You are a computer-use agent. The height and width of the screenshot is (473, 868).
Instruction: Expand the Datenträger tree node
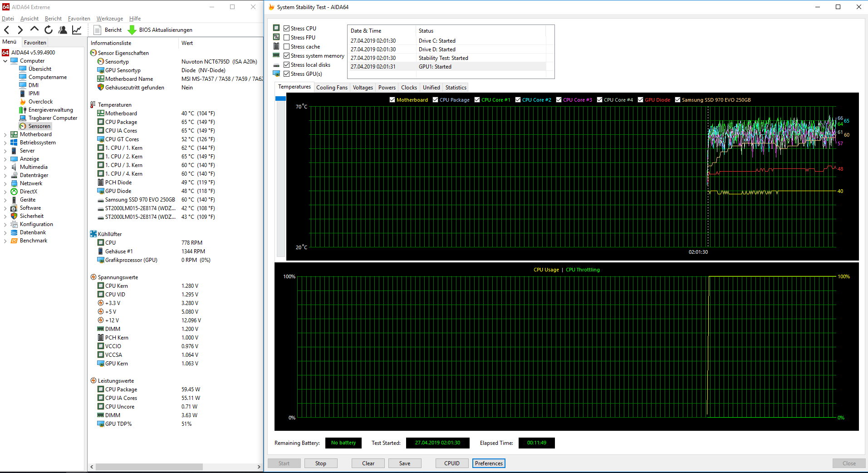pos(5,175)
